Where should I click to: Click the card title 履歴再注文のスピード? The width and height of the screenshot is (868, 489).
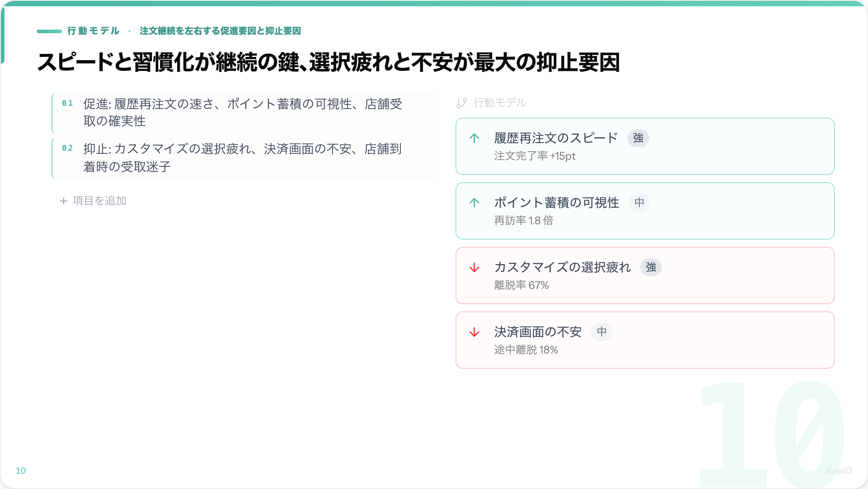pyautogui.click(x=556, y=138)
